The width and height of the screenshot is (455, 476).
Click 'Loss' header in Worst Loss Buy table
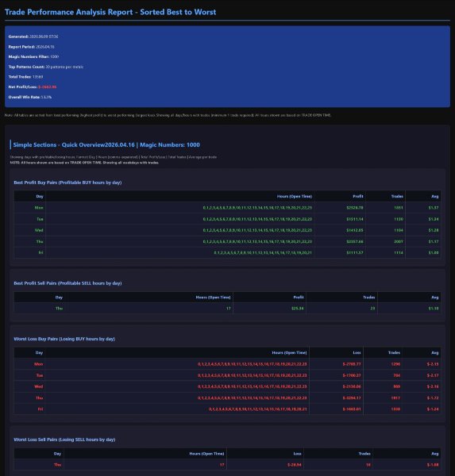[357, 353]
